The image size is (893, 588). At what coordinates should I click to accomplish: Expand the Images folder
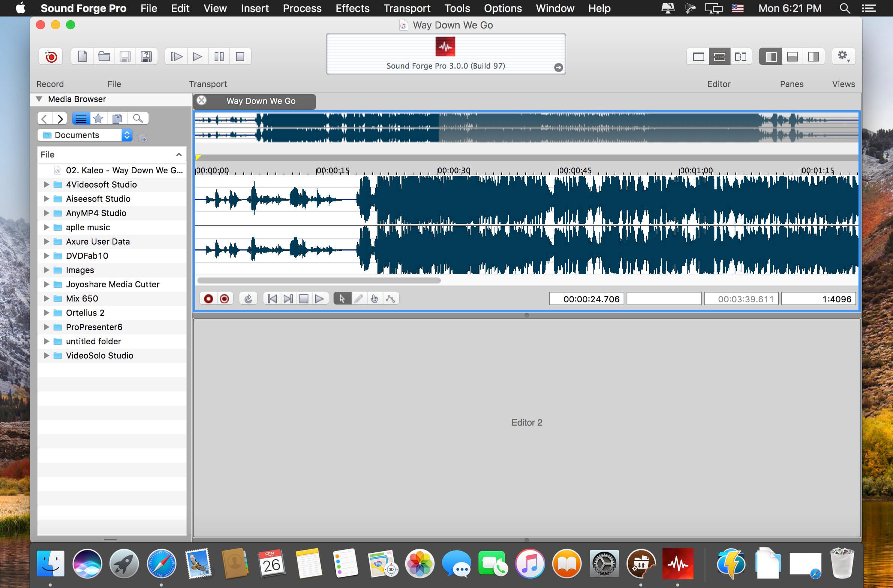point(46,270)
